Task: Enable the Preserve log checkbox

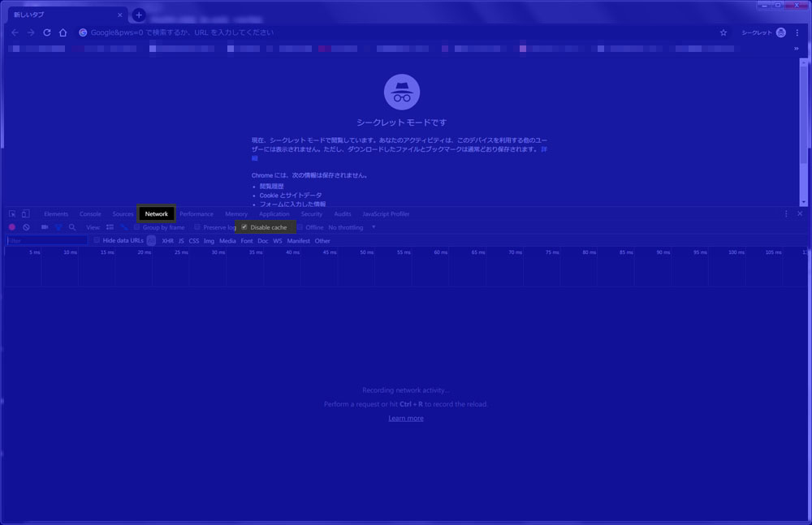Action: click(x=197, y=227)
